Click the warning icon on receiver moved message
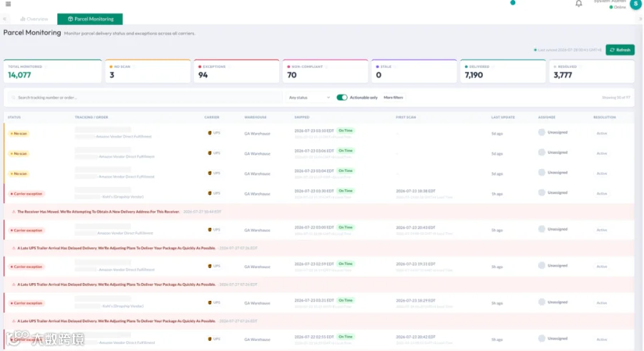Viewport: 644px width, 351px height. click(14, 211)
